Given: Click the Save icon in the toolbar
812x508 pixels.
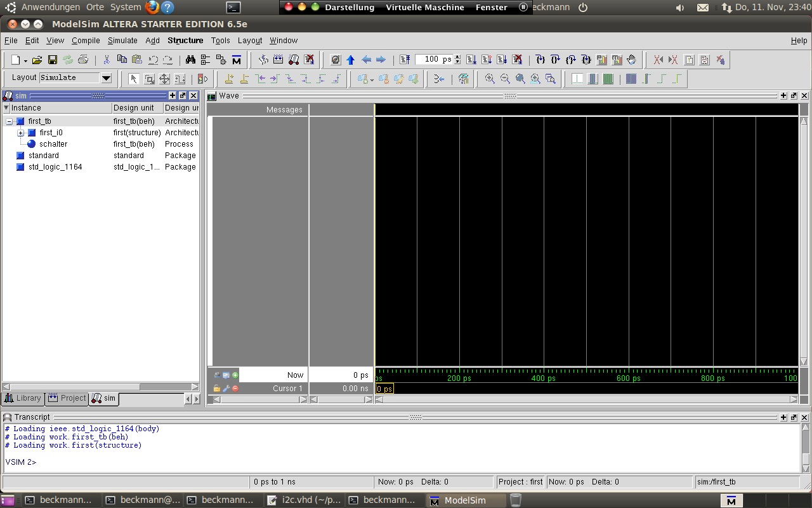Looking at the screenshot, I should click(53, 60).
